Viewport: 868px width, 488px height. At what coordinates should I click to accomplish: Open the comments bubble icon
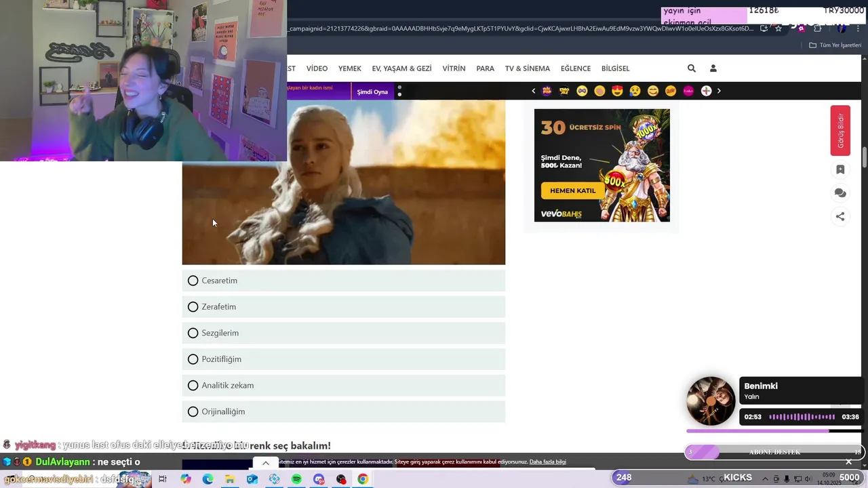click(840, 193)
